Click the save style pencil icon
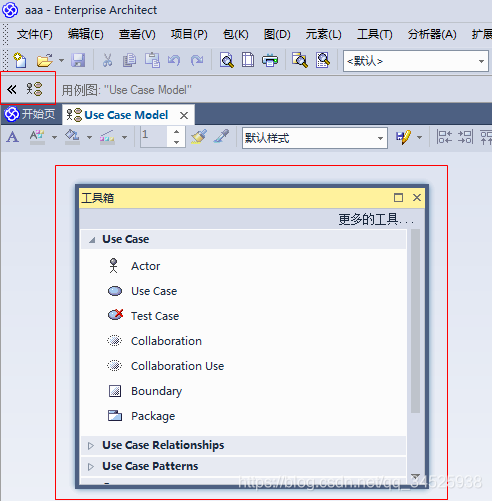Image resolution: width=492 pixels, height=501 pixels. point(403,137)
